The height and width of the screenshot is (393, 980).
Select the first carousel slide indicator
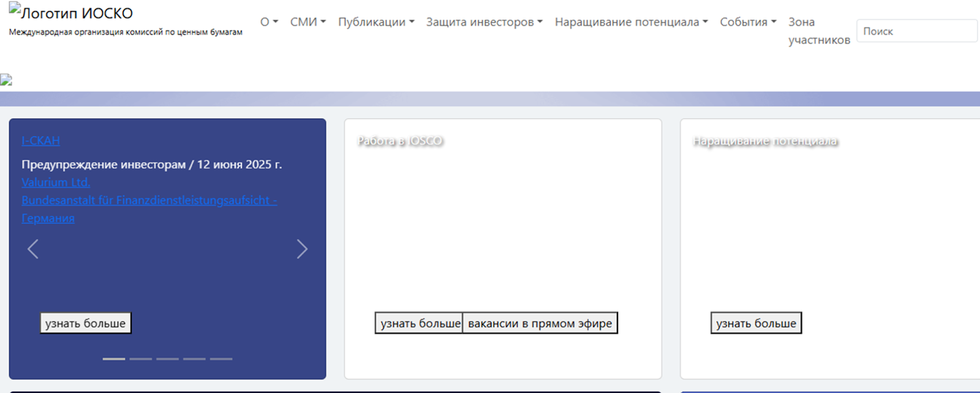(114, 359)
